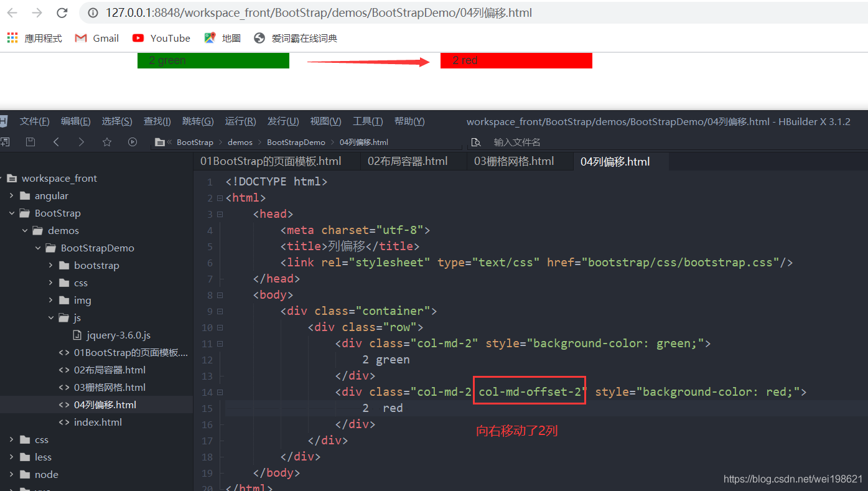Image resolution: width=868 pixels, height=491 pixels.
Task: Click the run play icon in toolbar
Action: coord(133,142)
